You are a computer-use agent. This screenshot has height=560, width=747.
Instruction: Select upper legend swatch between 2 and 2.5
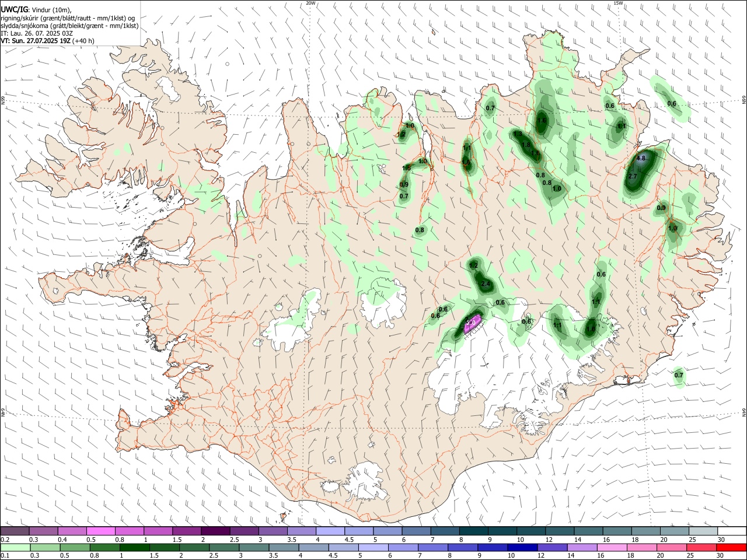(x=215, y=531)
